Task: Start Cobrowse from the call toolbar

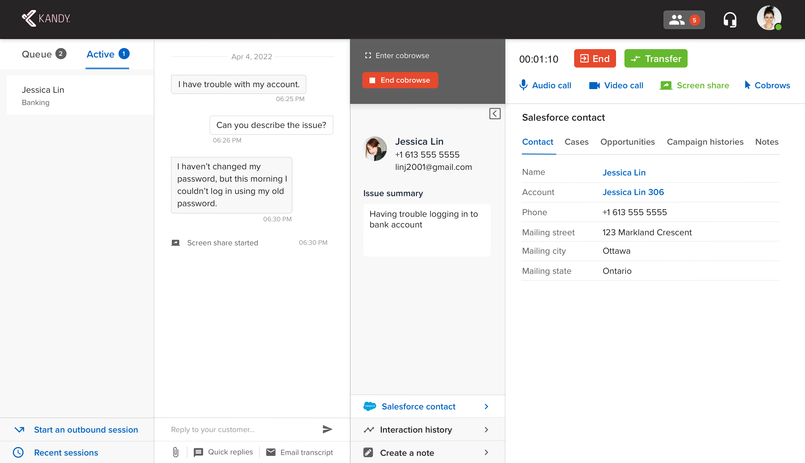Action: click(767, 85)
